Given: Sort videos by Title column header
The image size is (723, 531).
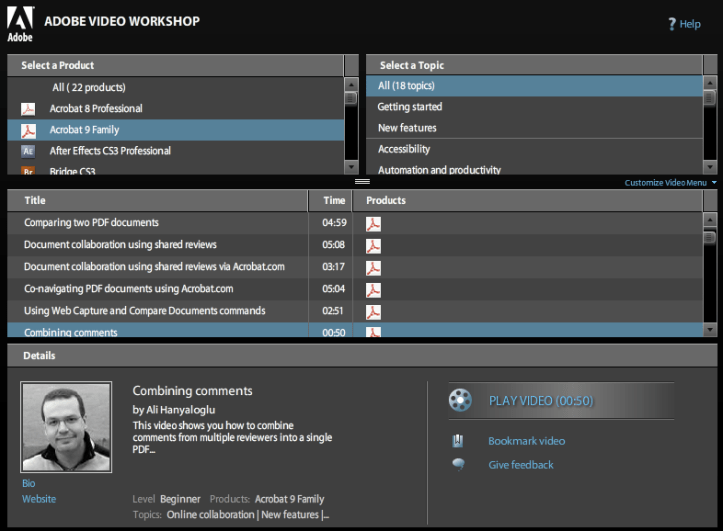Looking at the screenshot, I should click(x=157, y=201).
